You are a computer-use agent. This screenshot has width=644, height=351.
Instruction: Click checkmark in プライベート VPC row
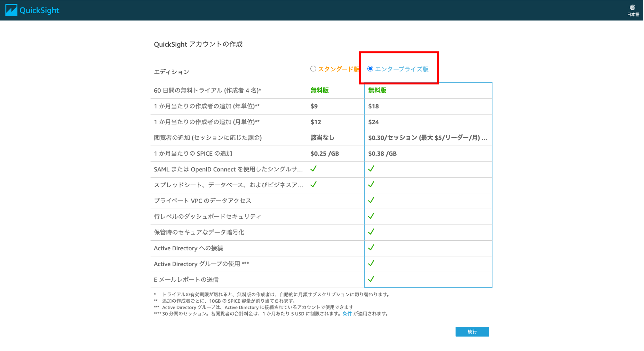371,200
